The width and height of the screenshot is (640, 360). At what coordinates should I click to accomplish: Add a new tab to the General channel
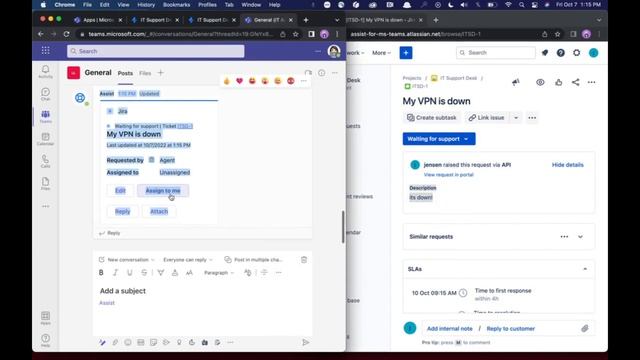(x=160, y=73)
